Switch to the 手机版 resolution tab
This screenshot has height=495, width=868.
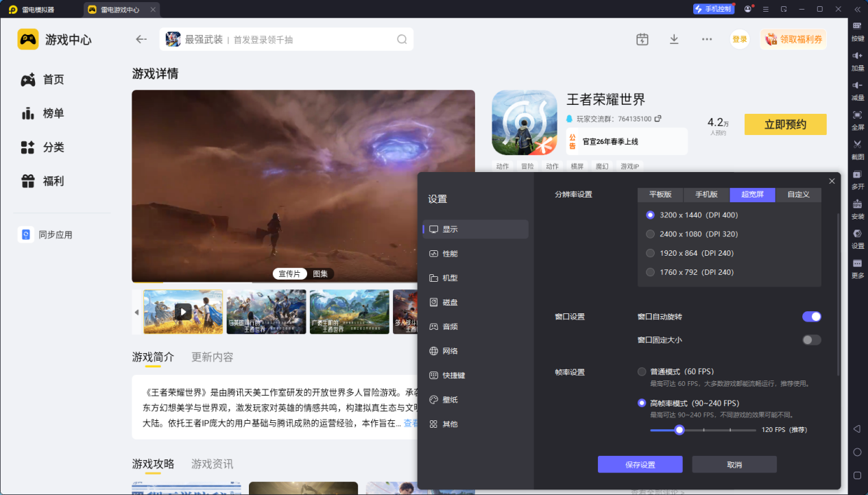[x=706, y=195]
